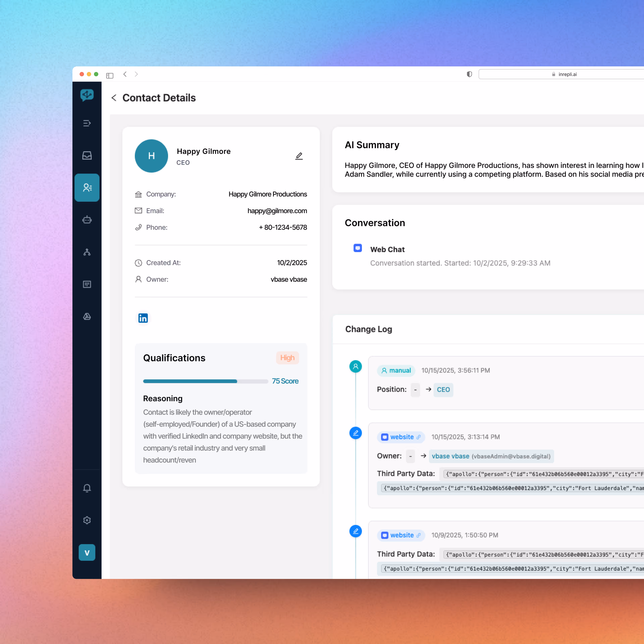Click the browser privacy shield icon
Image resolution: width=644 pixels, height=644 pixels.
(469, 74)
